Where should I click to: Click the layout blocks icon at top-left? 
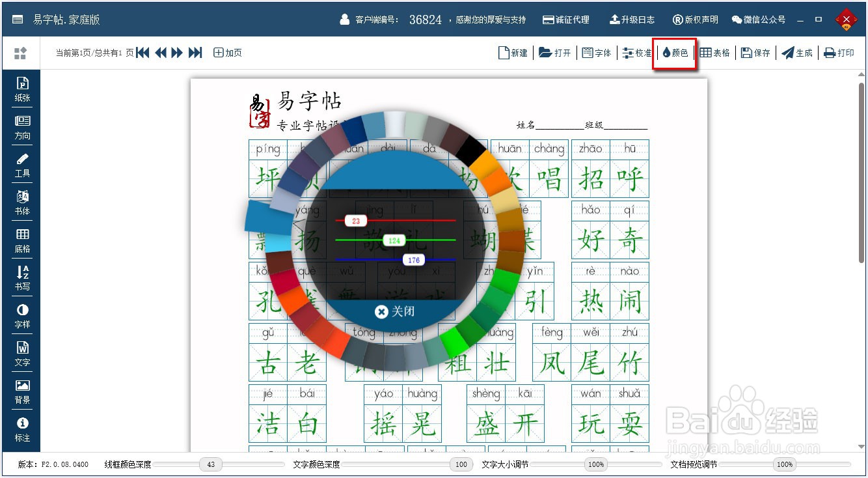coord(21,53)
